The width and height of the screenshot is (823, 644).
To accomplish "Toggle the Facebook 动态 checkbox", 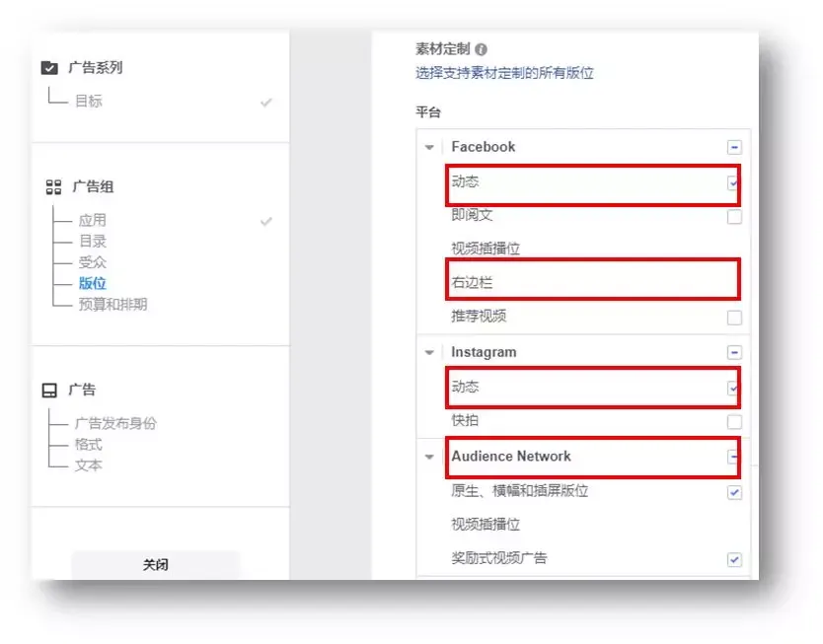I will point(733,183).
